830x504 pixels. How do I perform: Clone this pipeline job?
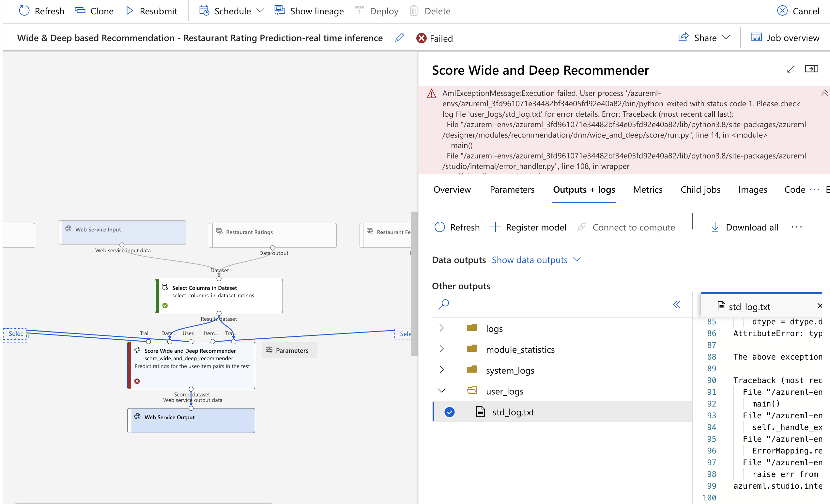94,11
